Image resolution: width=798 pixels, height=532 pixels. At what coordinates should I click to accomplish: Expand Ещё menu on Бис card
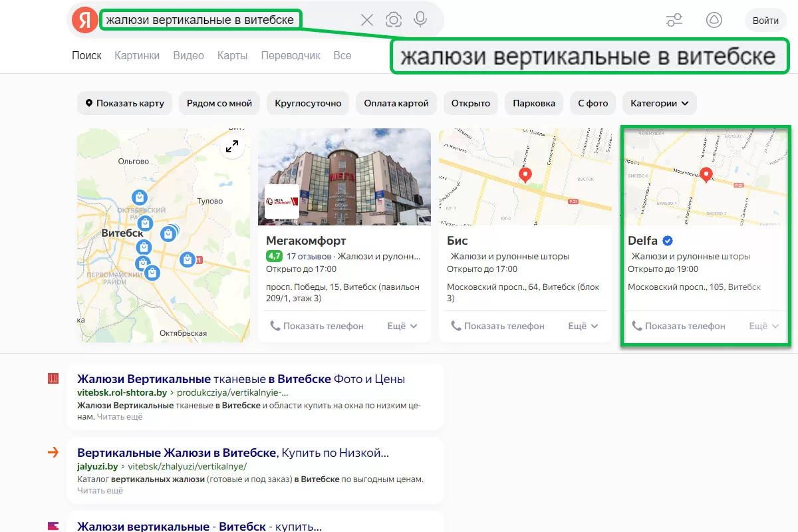pyautogui.click(x=583, y=326)
